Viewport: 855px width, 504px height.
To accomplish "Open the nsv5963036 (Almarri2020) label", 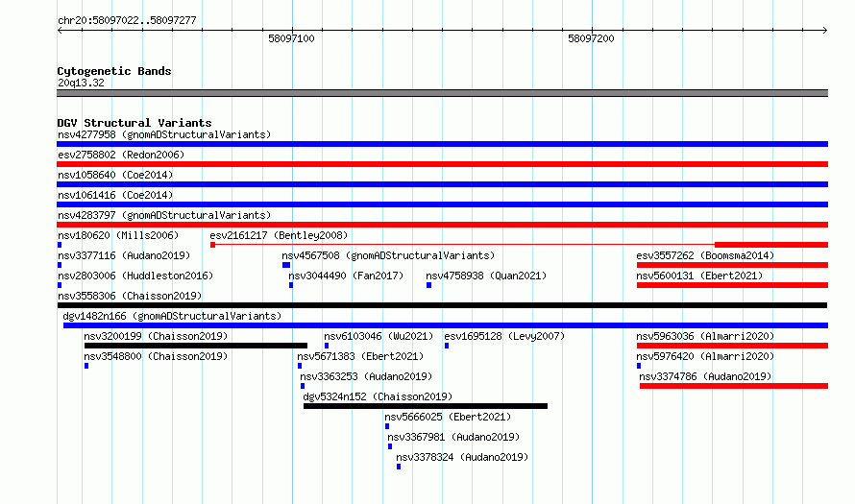I will coord(705,336).
